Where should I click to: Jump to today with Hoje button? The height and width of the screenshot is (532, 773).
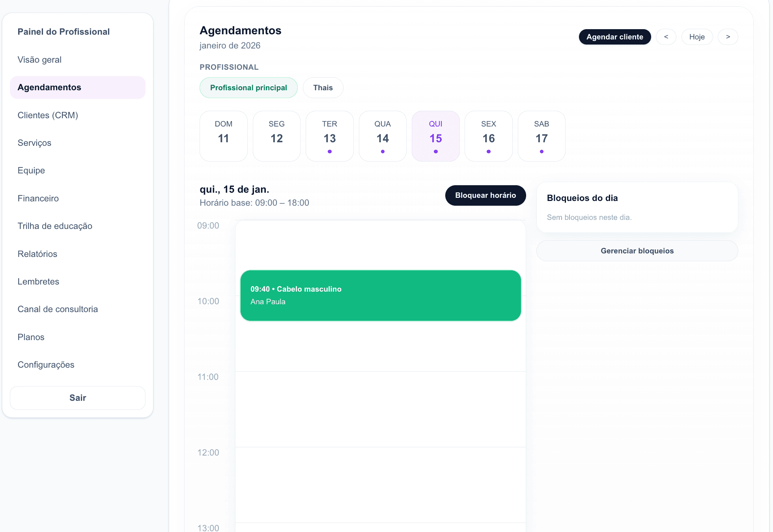[x=696, y=37]
